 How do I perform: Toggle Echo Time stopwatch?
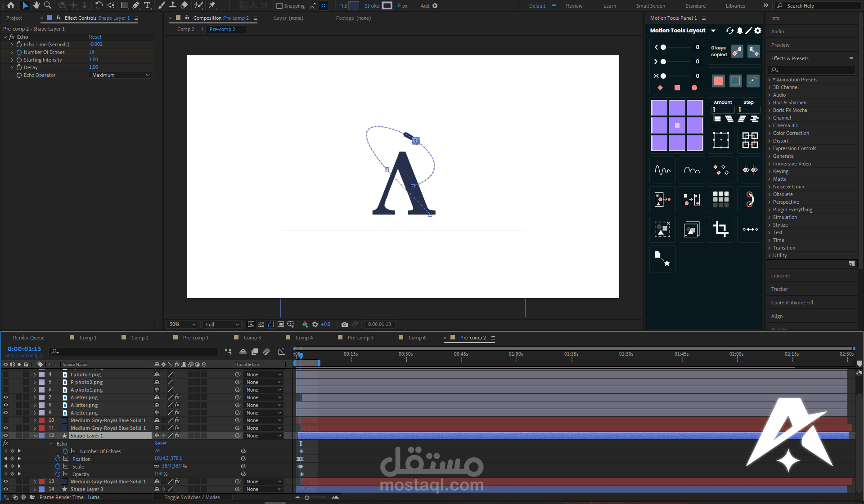click(x=19, y=45)
